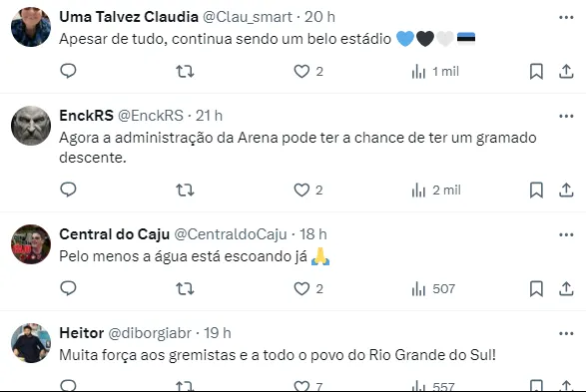Share the EnckRS tweet

566,191
